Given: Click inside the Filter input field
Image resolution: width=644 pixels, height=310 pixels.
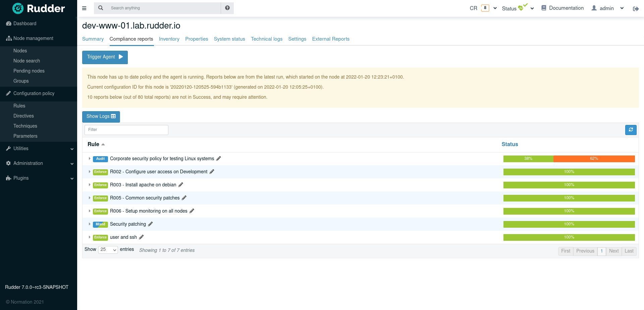Looking at the screenshot, I should tap(126, 130).
